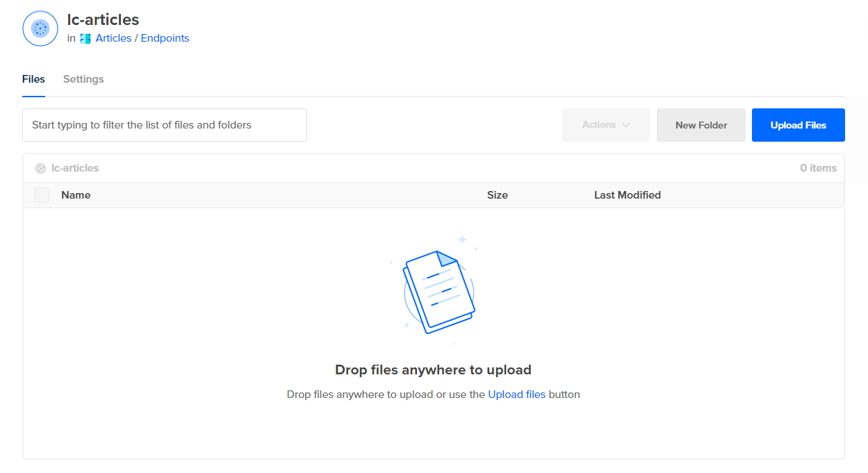Viewport: 868px width, 473px height.
Task: Open the Articles project link
Action: pyautogui.click(x=113, y=38)
